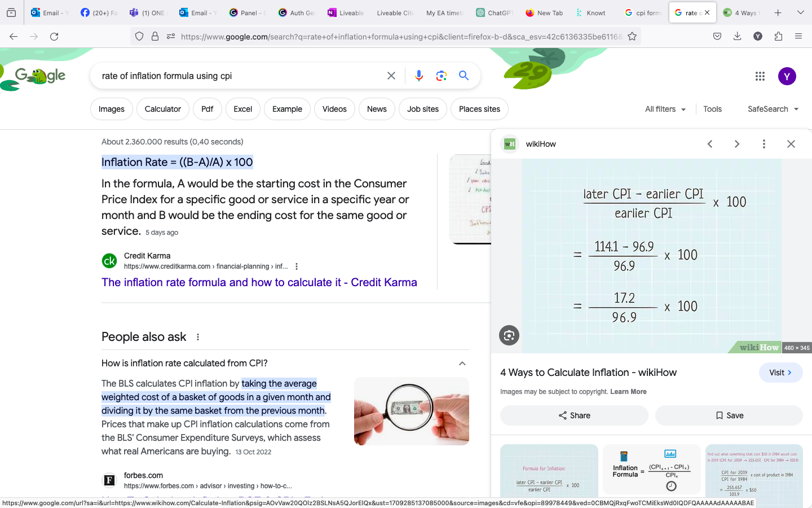Open the Credit Karma inflation formula link
Image resolution: width=812 pixels, height=508 pixels.
pos(259,282)
